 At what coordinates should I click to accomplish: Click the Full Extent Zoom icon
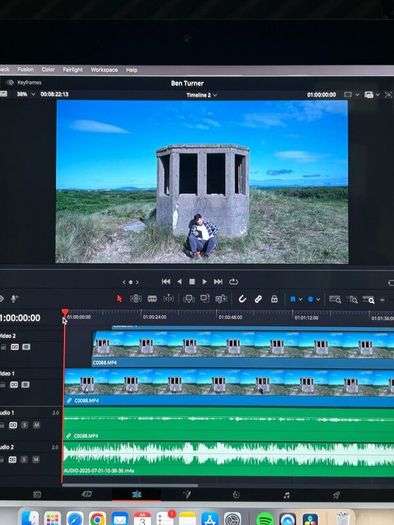[x=335, y=299]
